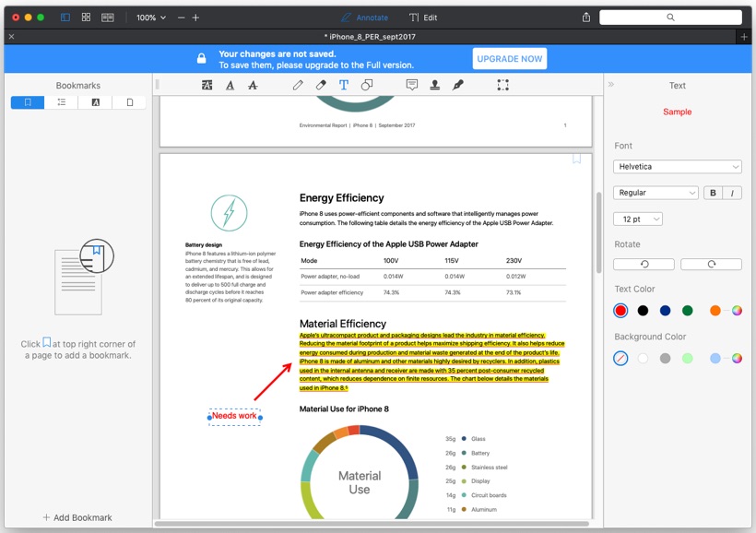Image resolution: width=756 pixels, height=533 pixels.
Task: Show the Annotations sidebar tab
Action: tap(96, 102)
